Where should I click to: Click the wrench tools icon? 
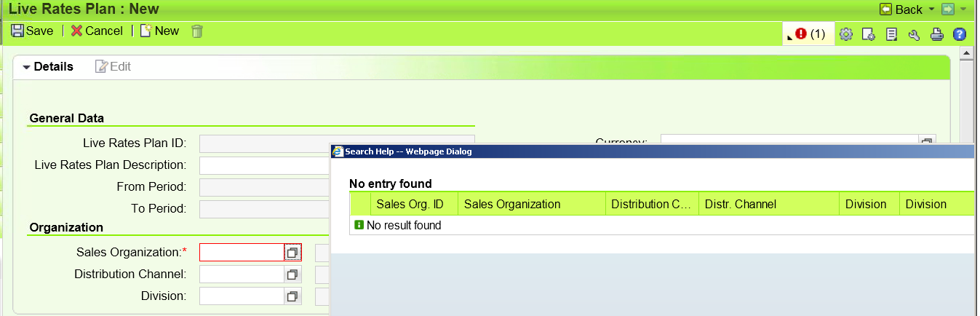point(914,34)
